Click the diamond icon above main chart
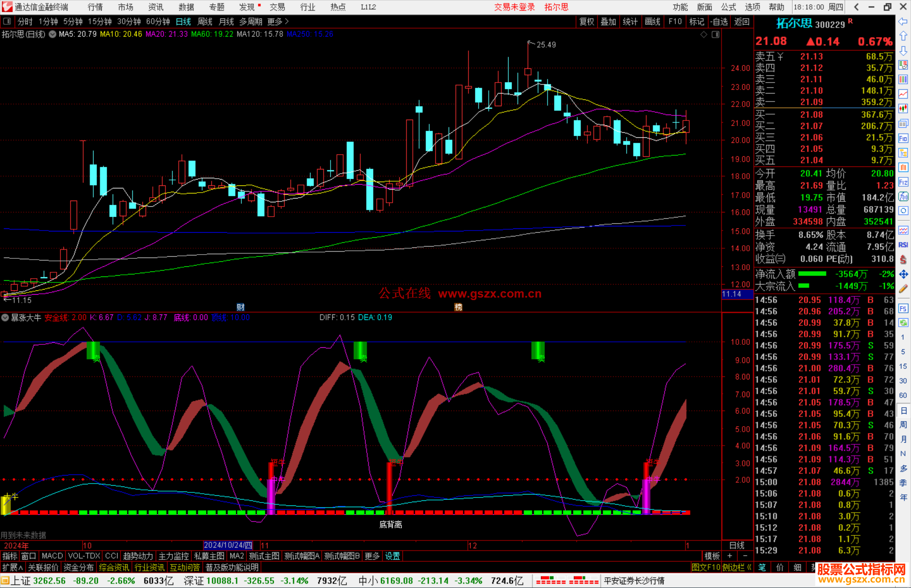The height and width of the screenshot is (588, 911). pos(703,35)
